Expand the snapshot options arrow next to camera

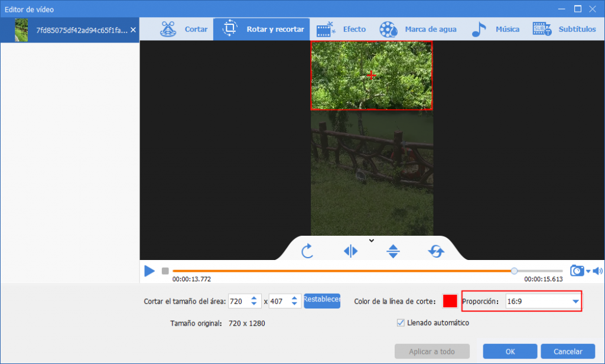[588, 271]
